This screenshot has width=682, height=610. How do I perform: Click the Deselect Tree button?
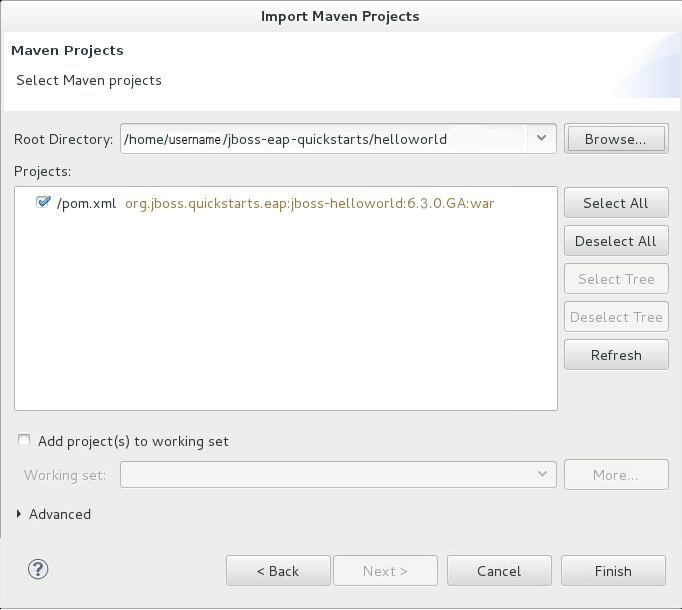tap(615, 317)
